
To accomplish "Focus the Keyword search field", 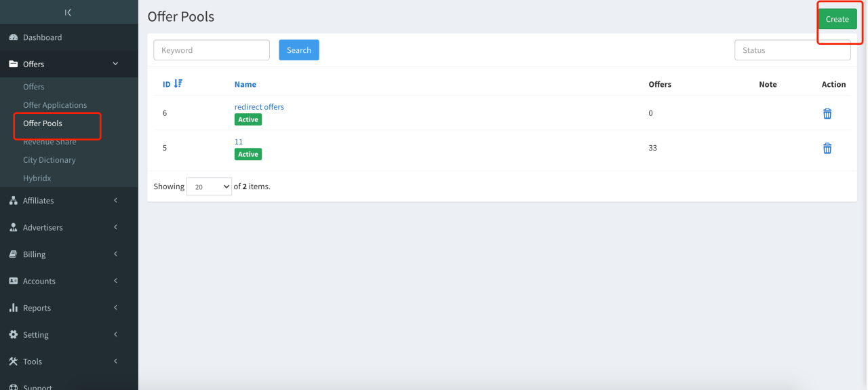I will tap(212, 50).
